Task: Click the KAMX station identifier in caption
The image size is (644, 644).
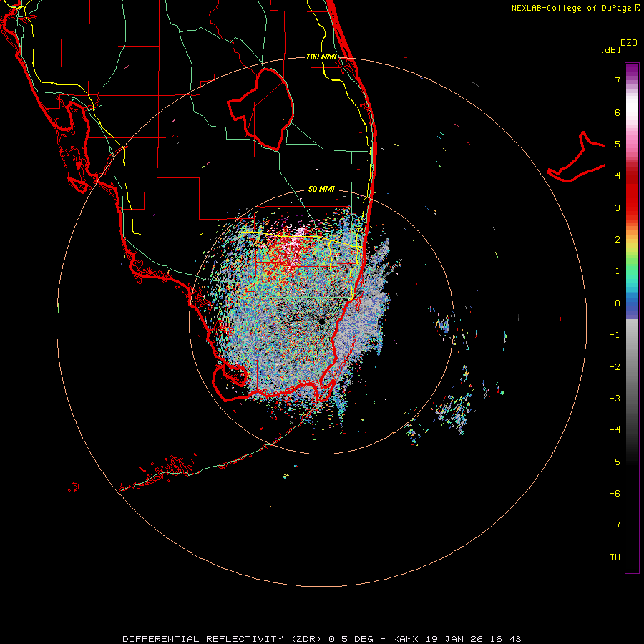Action: (x=406, y=639)
